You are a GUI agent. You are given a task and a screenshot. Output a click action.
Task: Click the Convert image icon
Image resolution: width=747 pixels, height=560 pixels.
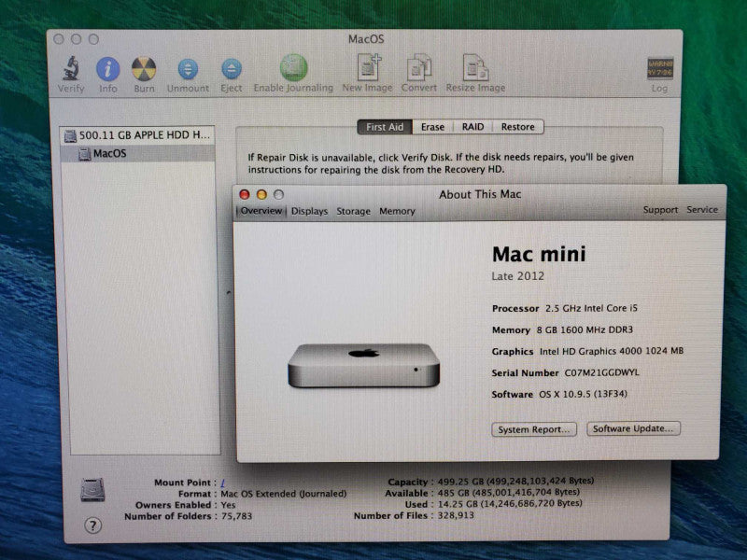[x=419, y=67]
